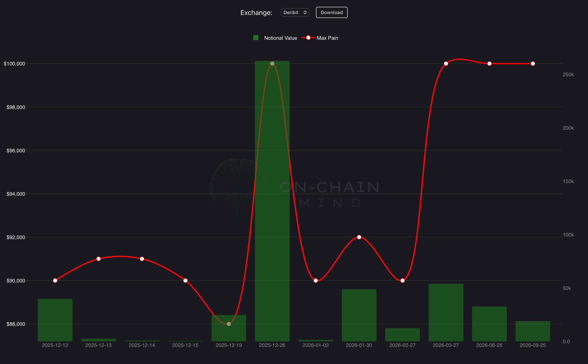The height and width of the screenshot is (364, 588).
Task: Click Max Pain point for 2026-02-27
Action: coord(402,280)
